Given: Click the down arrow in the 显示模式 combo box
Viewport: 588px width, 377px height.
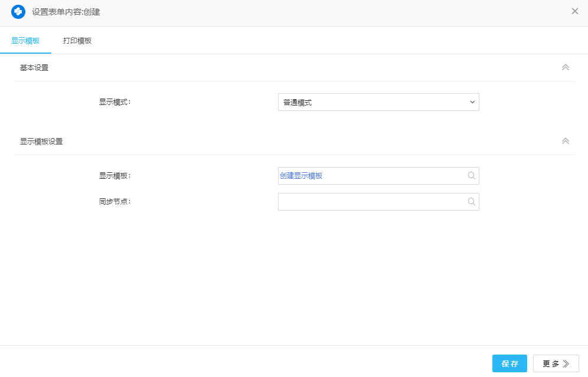Looking at the screenshot, I should (472, 102).
